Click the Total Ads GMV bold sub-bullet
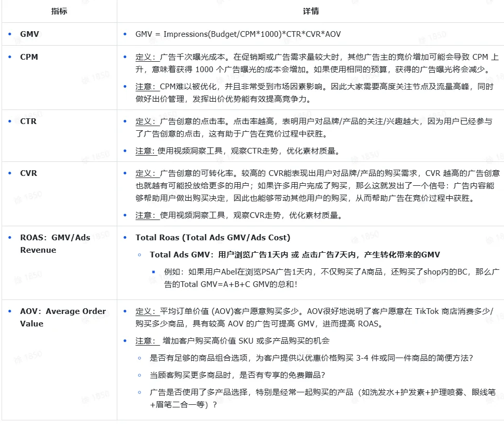This screenshot has height=424, width=504. coord(295,255)
